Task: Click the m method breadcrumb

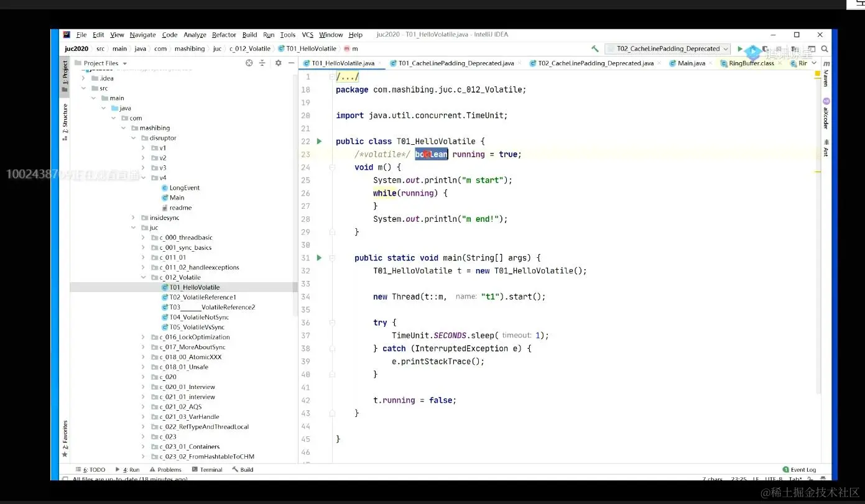Action: click(351, 48)
